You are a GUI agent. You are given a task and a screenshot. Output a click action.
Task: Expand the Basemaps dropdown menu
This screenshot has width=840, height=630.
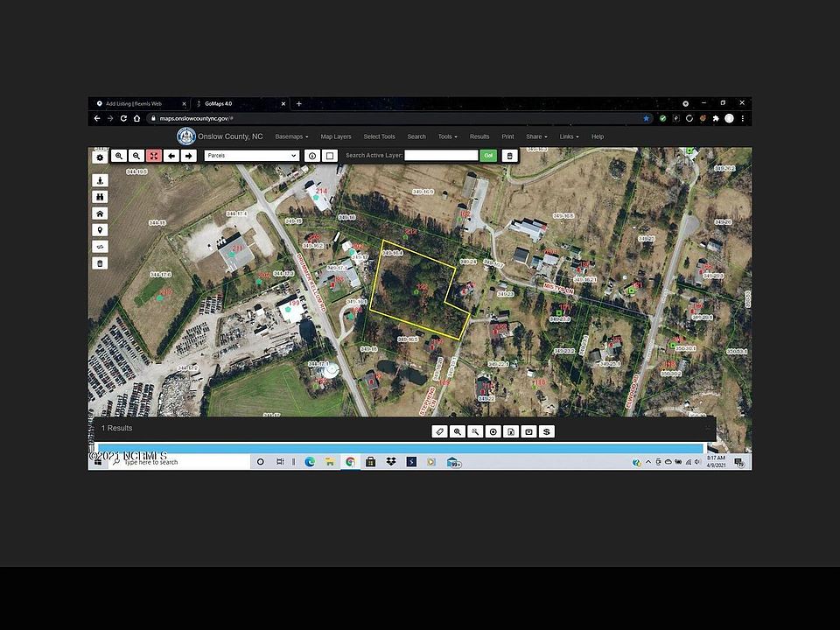[x=291, y=136]
